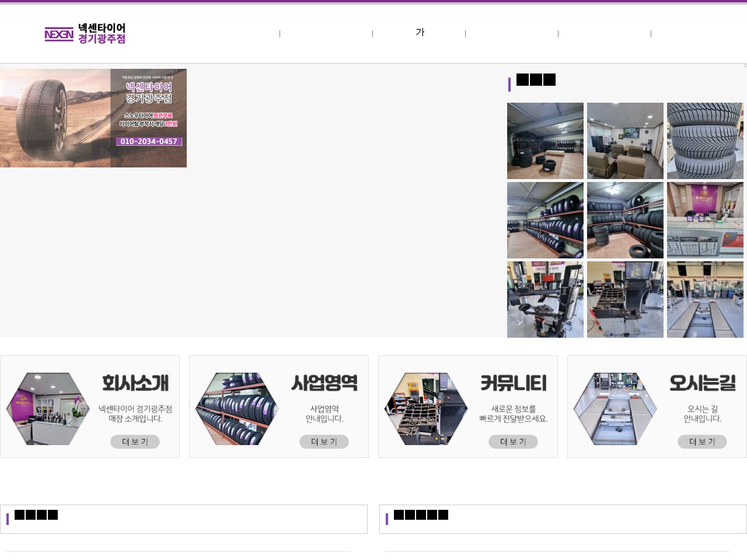View gallery photo of the tire changer machine
Viewport: 747px width, 560px height.
(x=545, y=299)
